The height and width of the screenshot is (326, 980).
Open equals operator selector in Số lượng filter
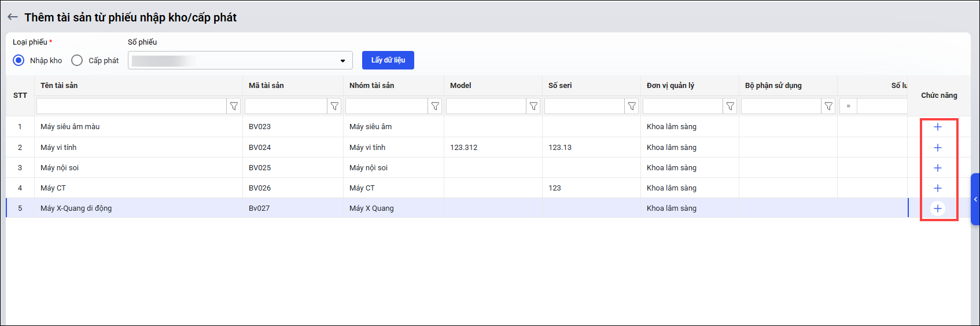(848, 106)
